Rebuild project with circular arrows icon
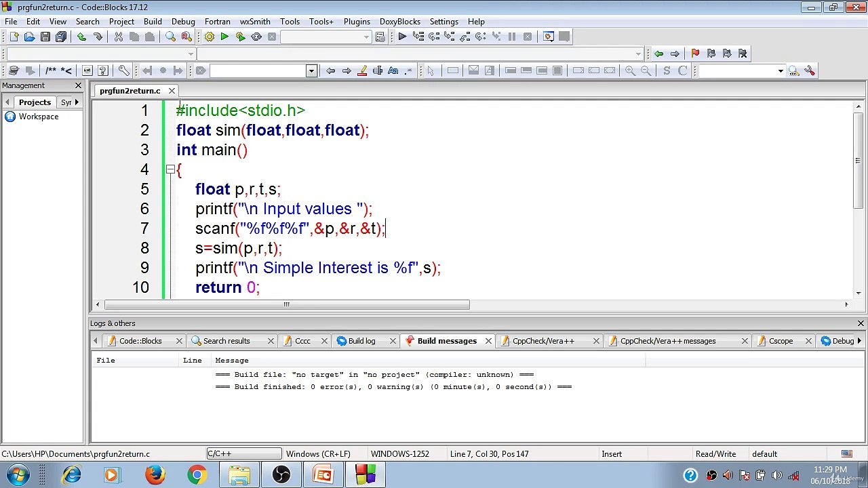 pyautogui.click(x=256, y=37)
